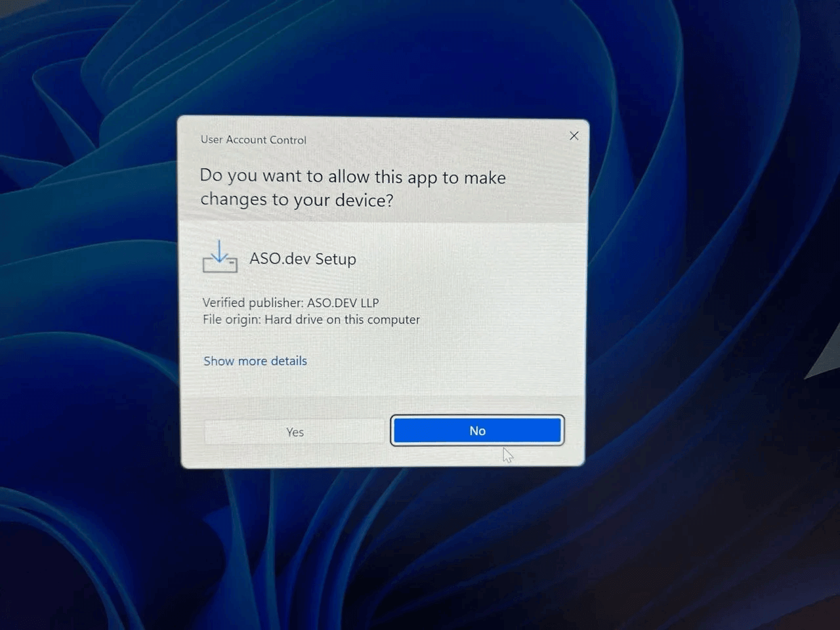The width and height of the screenshot is (840, 630).
Task: Close the User Account Control dialog
Action: [x=574, y=136]
